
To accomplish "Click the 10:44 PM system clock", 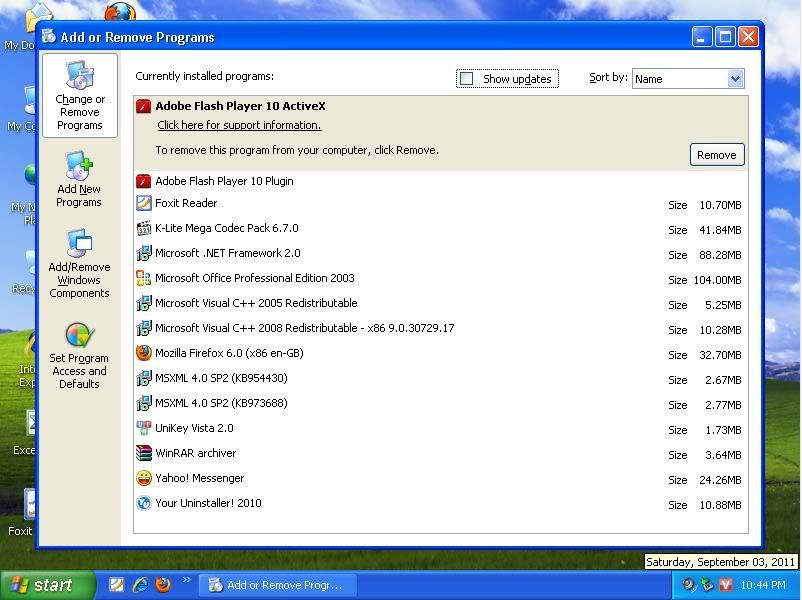I will pos(763,585).
